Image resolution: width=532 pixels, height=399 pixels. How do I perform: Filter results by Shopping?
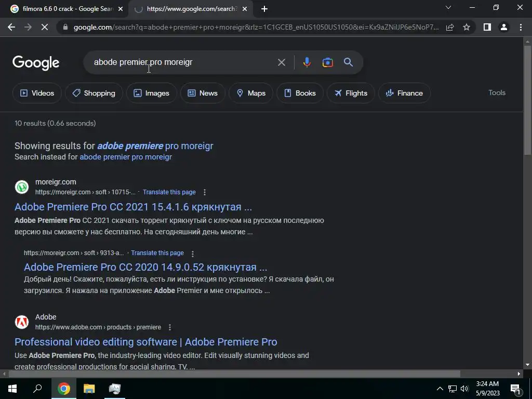[x=94, y=93]
